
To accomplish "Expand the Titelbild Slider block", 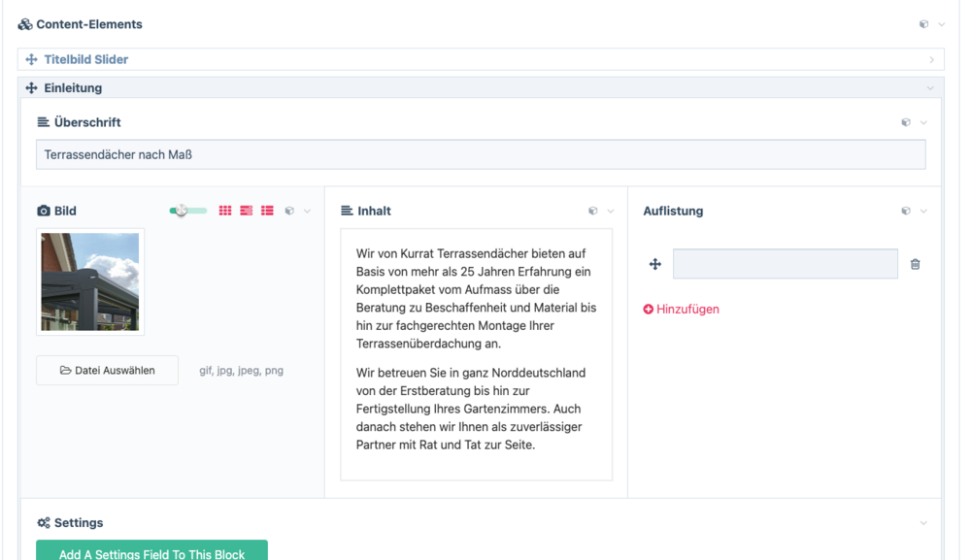I will [931, 60].
